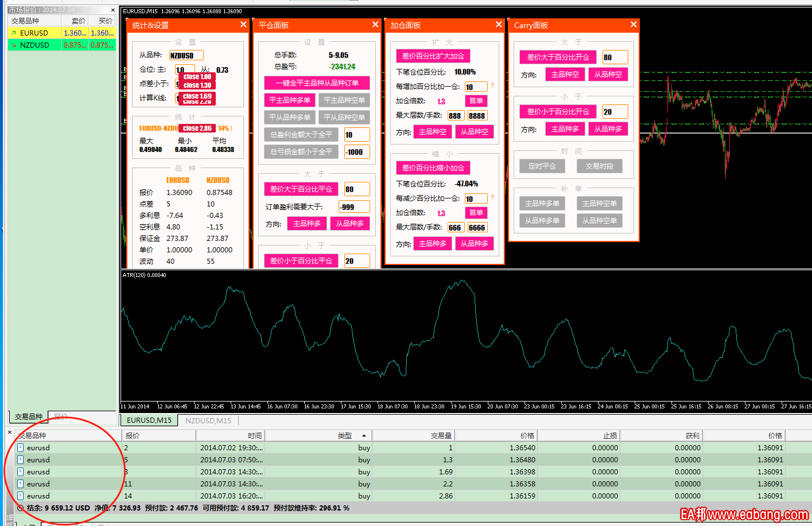Click 主品种多 direction button in 平仓面板
812x526 pixels.
click(x=307, y=224)
